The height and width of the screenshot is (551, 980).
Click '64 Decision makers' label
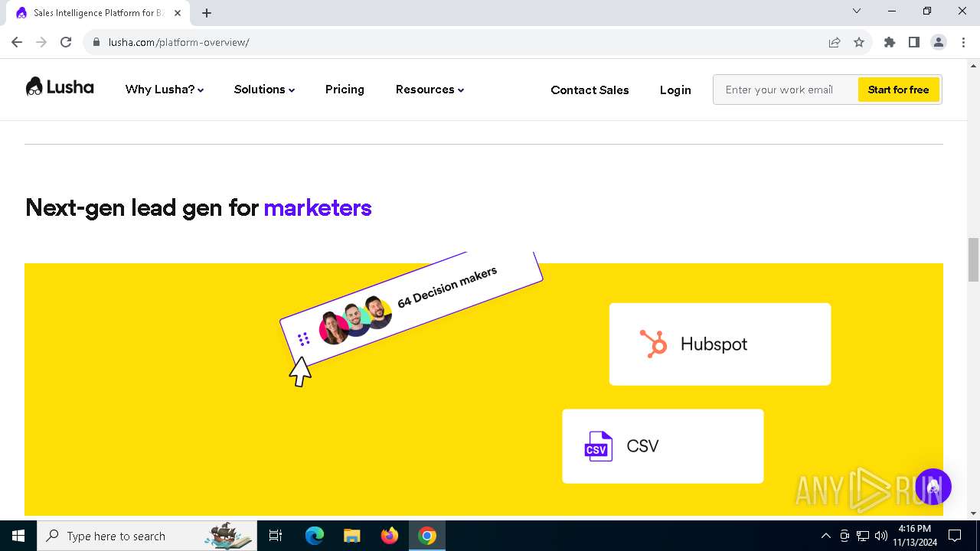447,287
